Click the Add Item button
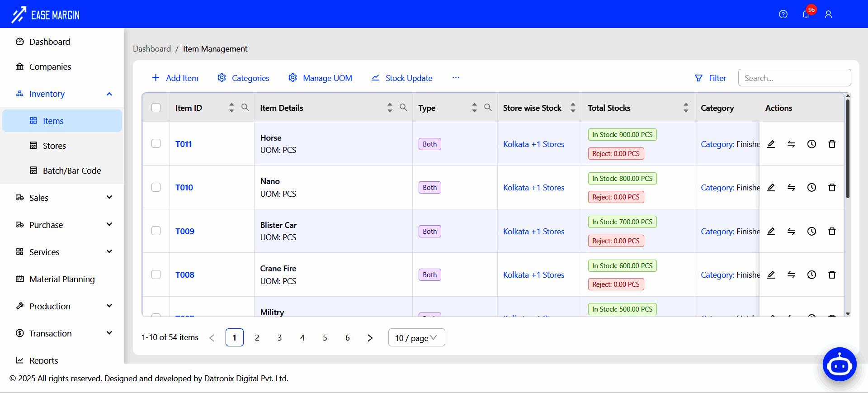This screenshot has height=393, width=868. (175, 78)
